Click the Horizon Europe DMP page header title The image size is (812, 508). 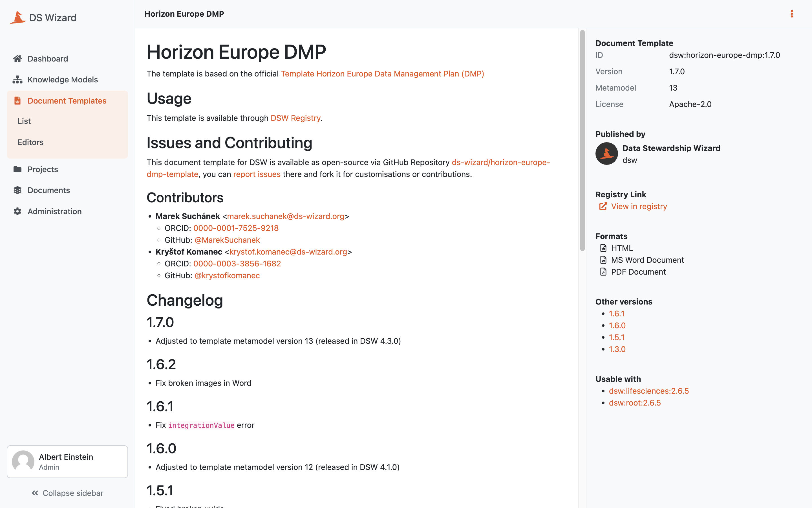(184, 14)
